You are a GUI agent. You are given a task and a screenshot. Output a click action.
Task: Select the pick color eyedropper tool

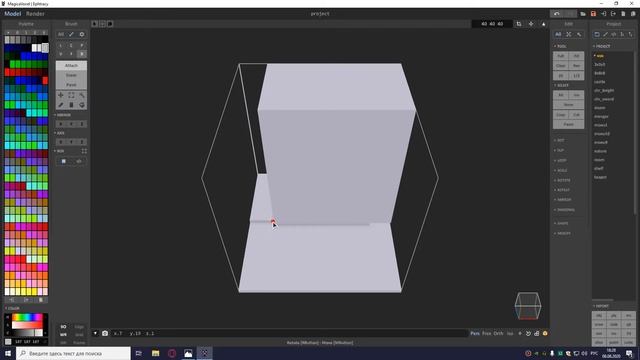click(61, 105)
